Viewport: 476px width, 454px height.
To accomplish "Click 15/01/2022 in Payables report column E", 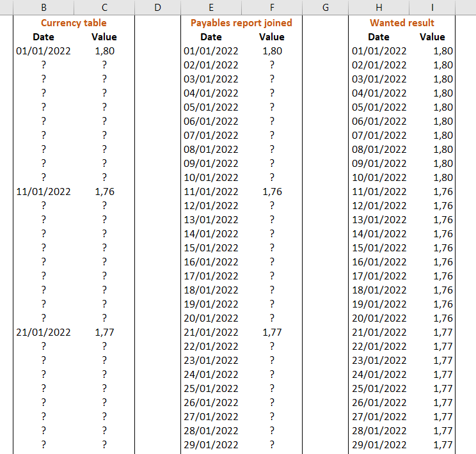I will (211, 248).
